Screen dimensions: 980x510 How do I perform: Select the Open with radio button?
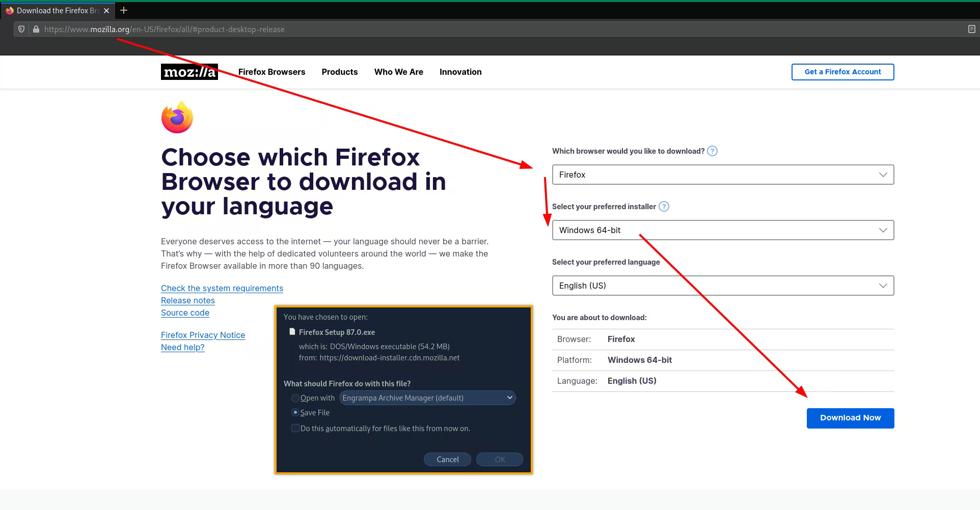(295, 398)
